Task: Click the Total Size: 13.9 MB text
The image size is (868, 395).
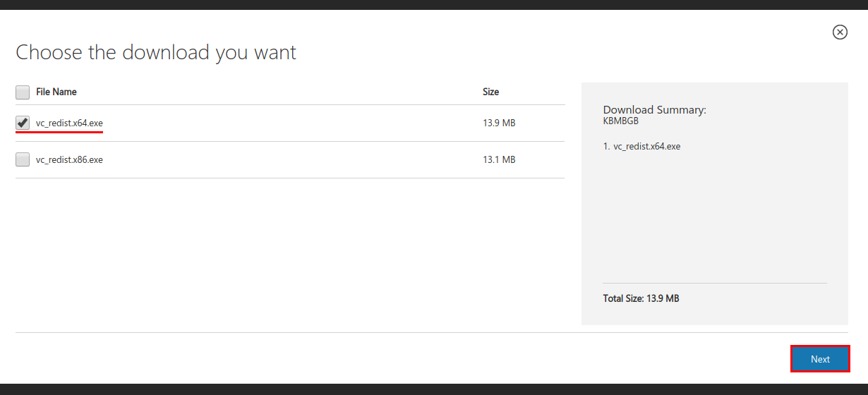Action: (x=641, y=298)
